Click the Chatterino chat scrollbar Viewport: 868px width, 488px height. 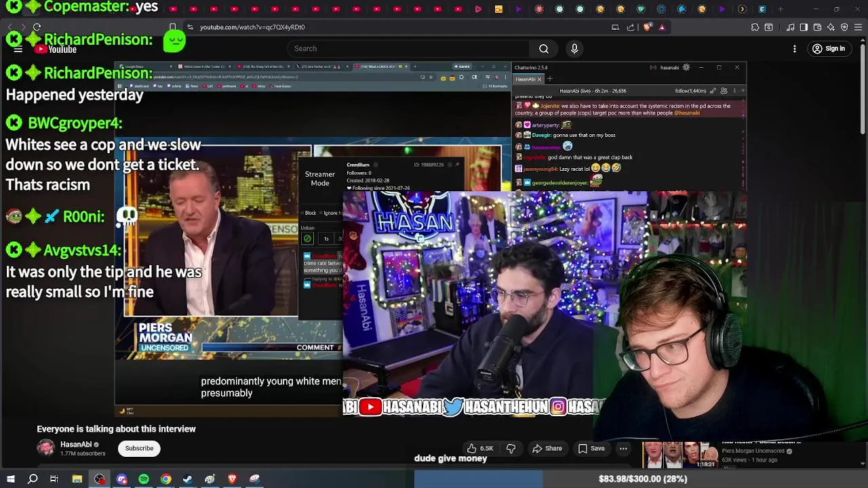(x=743, y=142)
